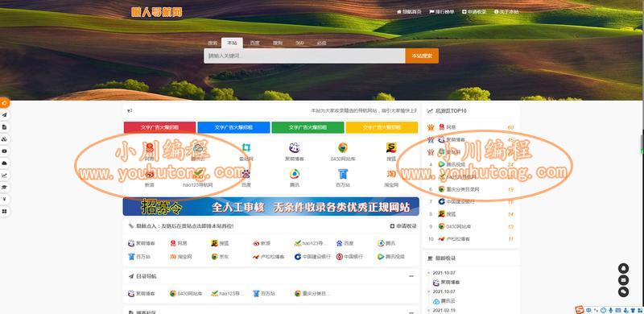644x314 pixels.
Task: Submit with the orange 本站搜索 button
Action: [x=422, y=56]
